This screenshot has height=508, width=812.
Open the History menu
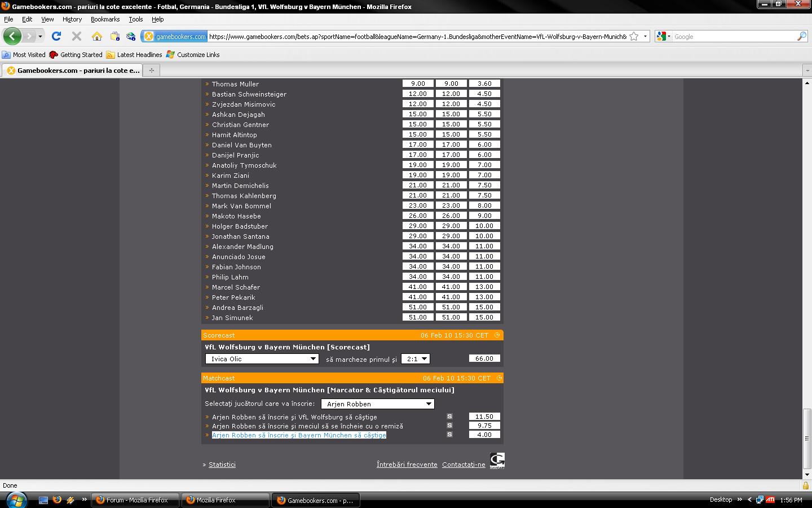72,19
